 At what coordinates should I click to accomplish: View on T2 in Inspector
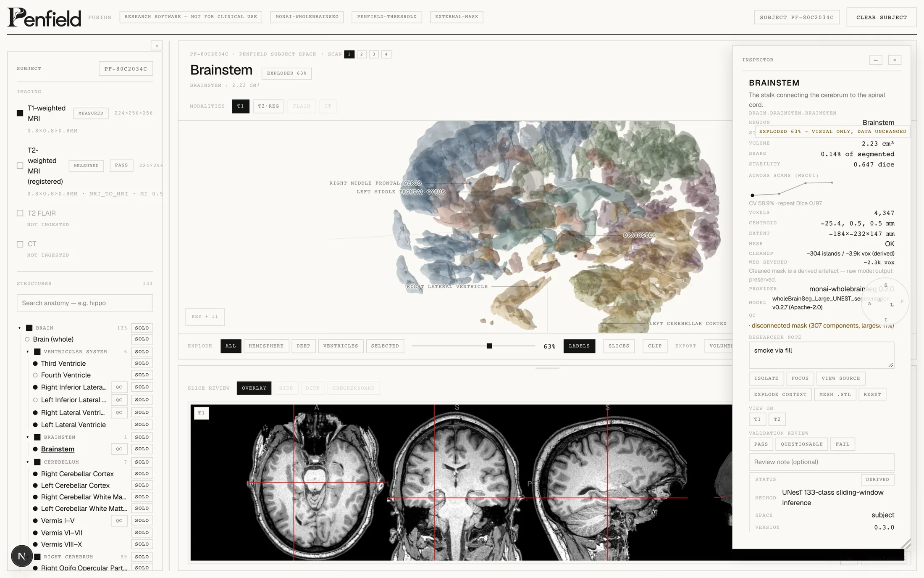tap(777, 420)
